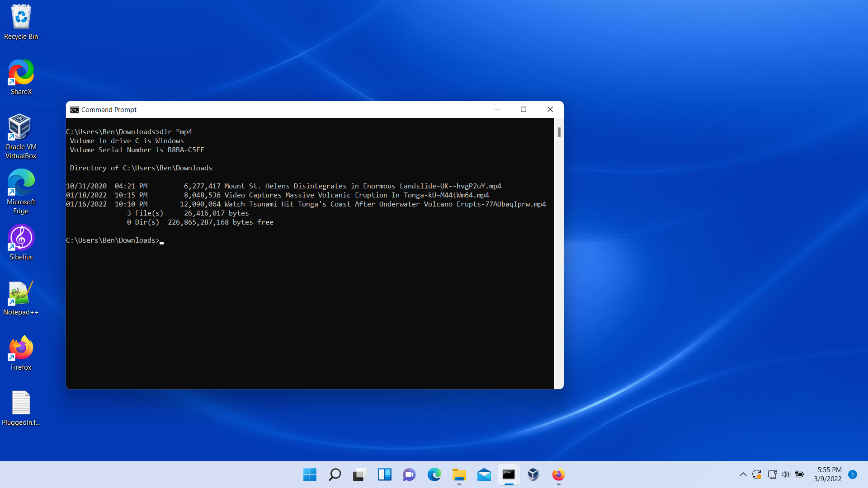Click the Command Prompt title bar icon
Screen dimensions: 868x488
click(x=75, y=110)
